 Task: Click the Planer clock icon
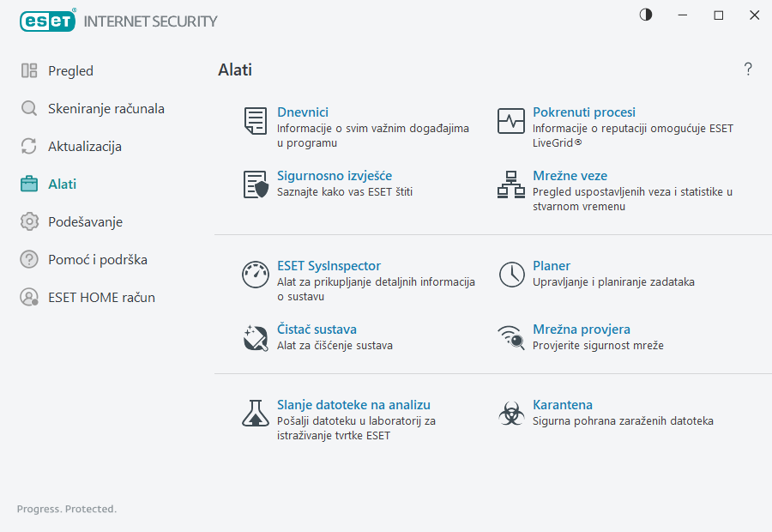point(511,275)
